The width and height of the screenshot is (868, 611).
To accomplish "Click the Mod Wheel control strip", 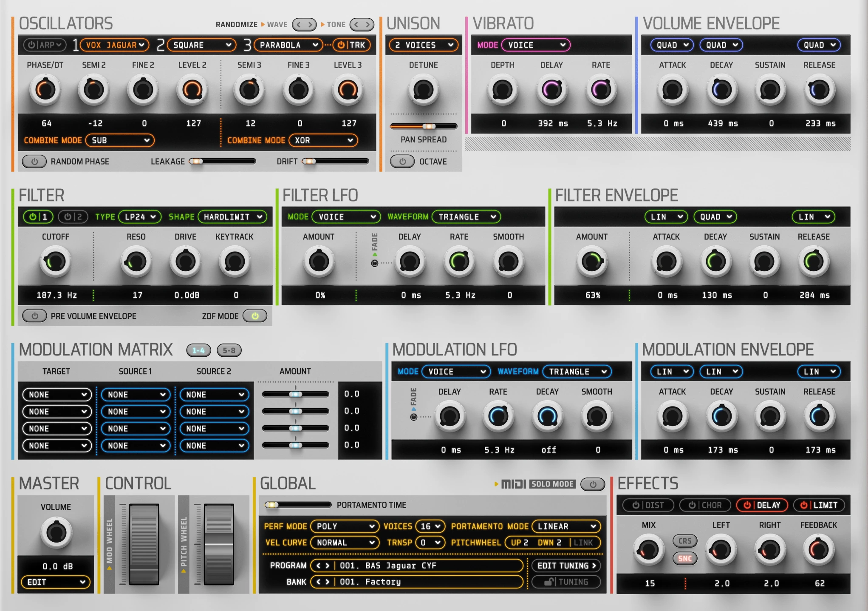I will point(144,544).
